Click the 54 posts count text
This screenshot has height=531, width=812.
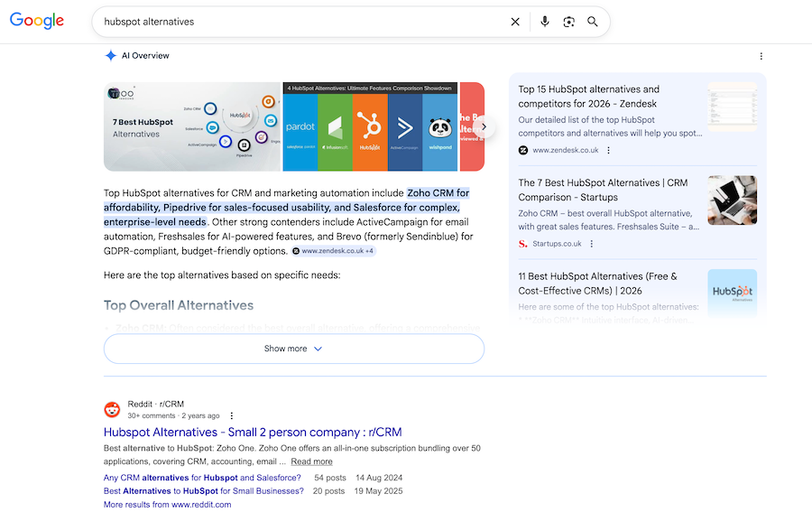pos(330,478)
